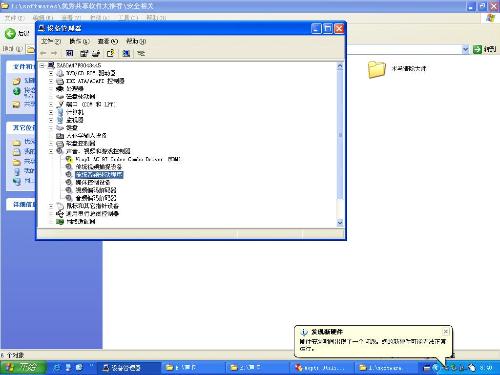Select the 软盘控制器 floppy controller icon
Screen dimensions: 500x375
[x=60, y=144]
